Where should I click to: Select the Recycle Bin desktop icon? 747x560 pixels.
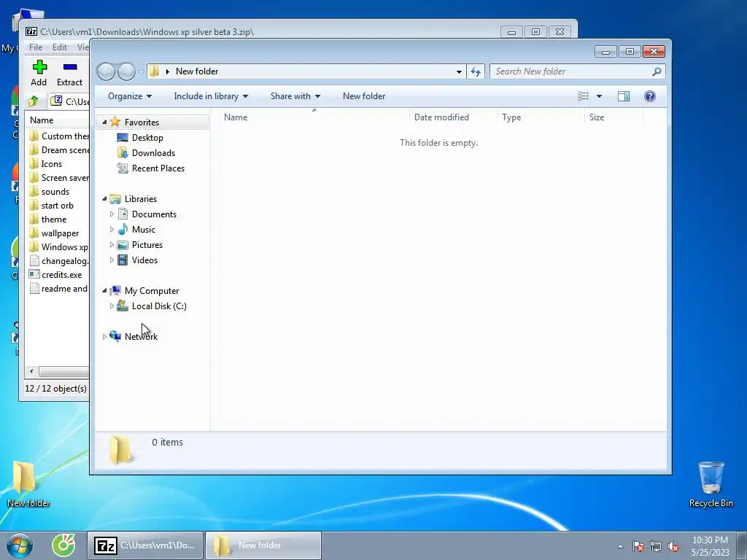[x=711, y=483]
